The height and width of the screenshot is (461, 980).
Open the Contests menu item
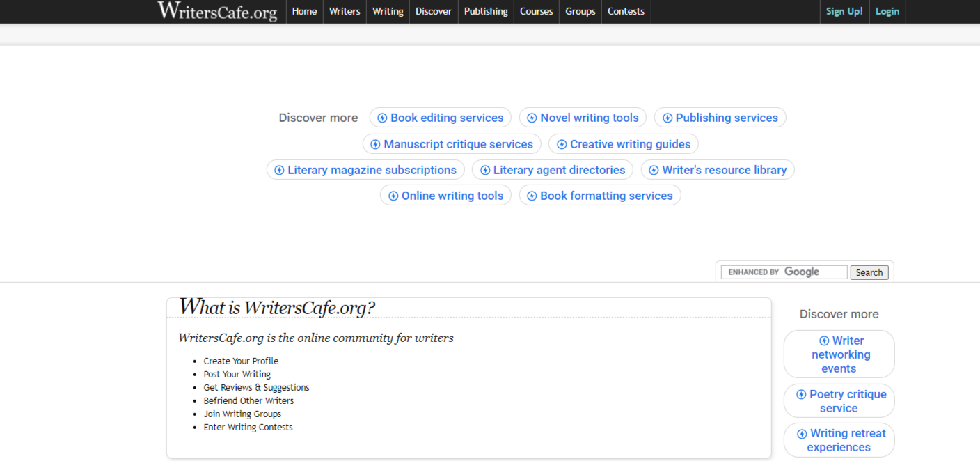[x=626, y=11]
